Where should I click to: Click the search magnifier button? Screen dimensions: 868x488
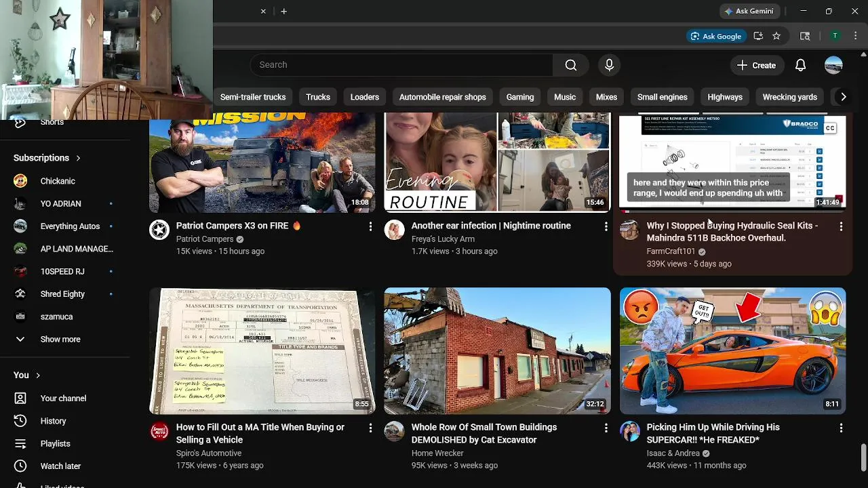click(x=571, y=65)
